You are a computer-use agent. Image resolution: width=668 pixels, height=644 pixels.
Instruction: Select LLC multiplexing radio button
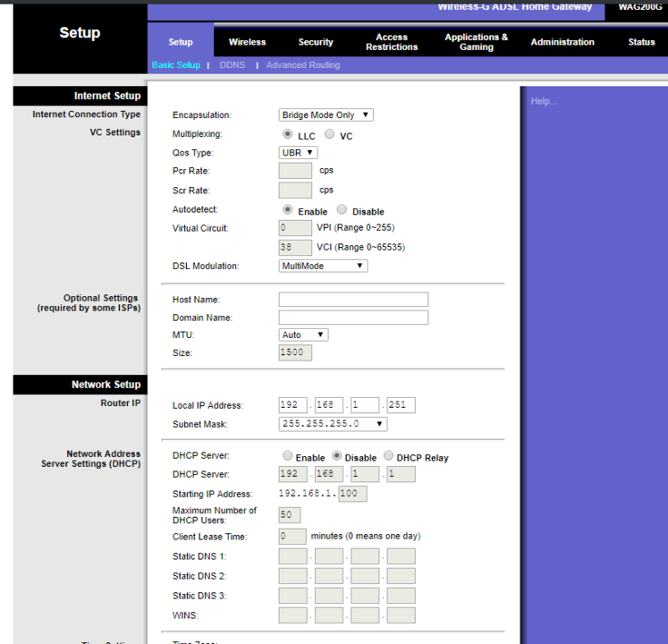288,134
